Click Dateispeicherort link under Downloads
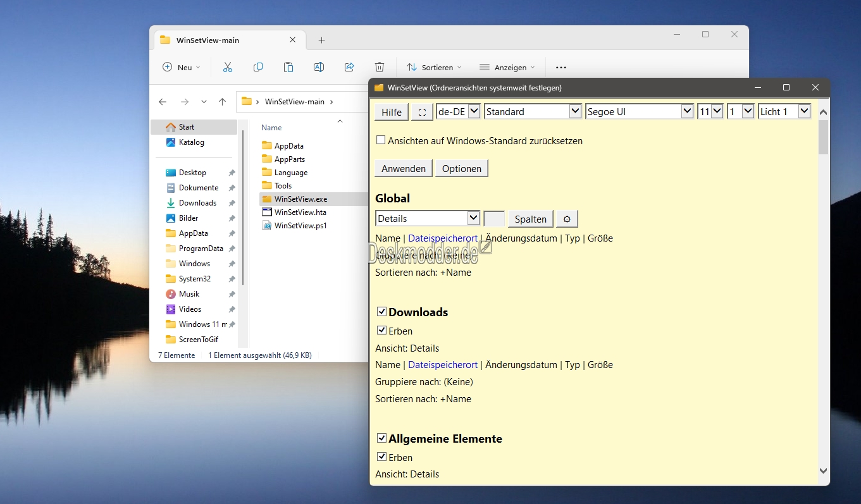This screenshot has width=861, height=504. coord(443,365)
